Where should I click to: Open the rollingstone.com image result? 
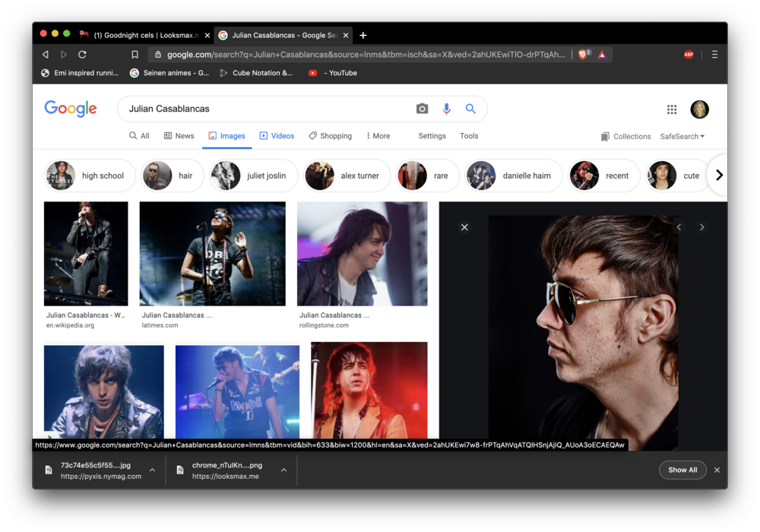pyautogui.click(x=362, y=254)
